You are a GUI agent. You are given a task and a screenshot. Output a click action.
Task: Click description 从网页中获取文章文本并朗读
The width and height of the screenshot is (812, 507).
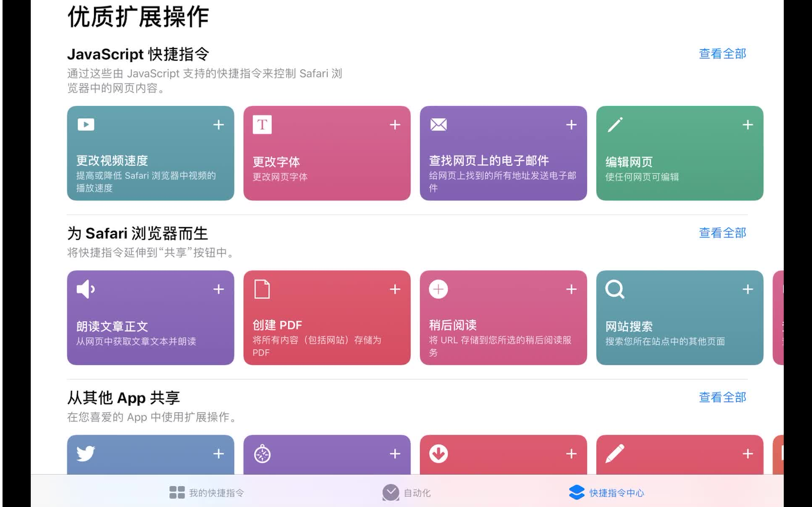(136, 341)
